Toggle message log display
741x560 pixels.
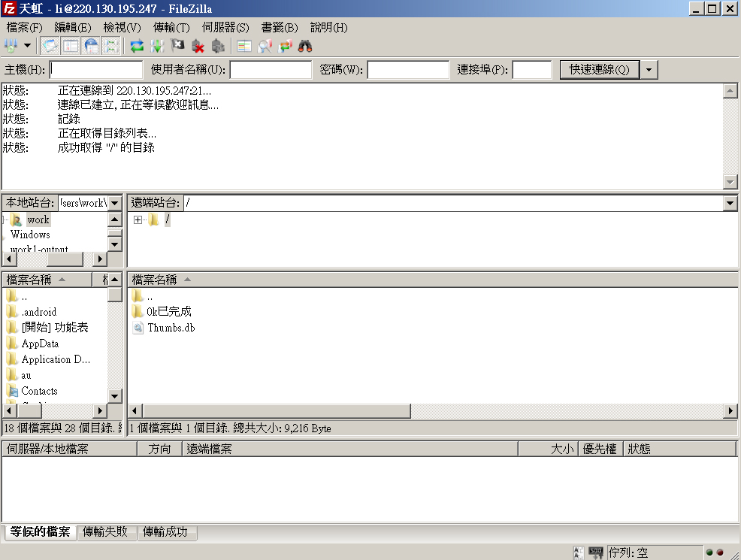(x=50, y=47)
